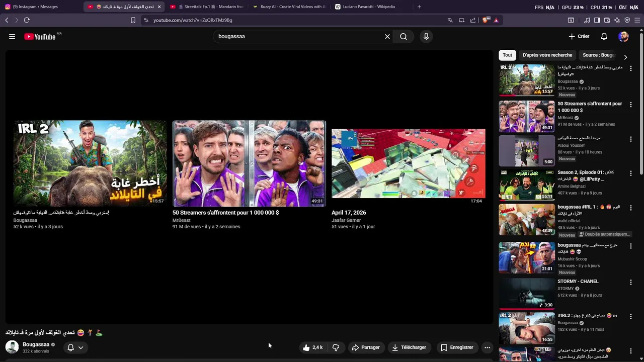The height and width of the screenshot is (362, 644).
Task: Open the Leo AI sparkle icon
Action: click(x=617, y=20)
